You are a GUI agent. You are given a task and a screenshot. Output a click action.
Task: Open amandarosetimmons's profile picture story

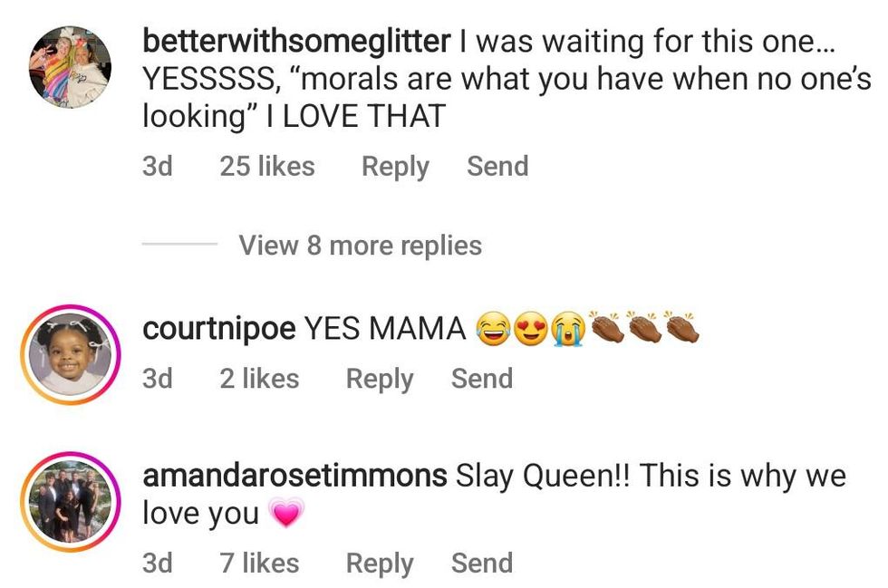(x=70, y=501)
